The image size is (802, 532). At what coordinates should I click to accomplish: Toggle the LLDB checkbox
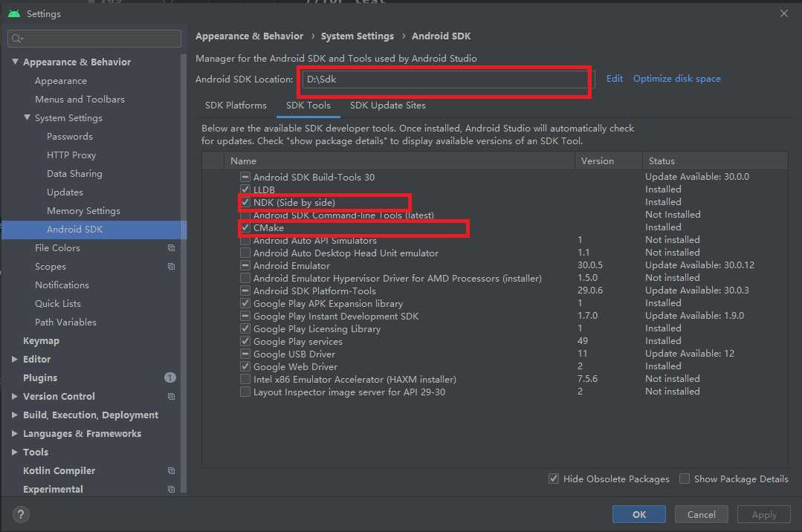(x=245, y=189)
